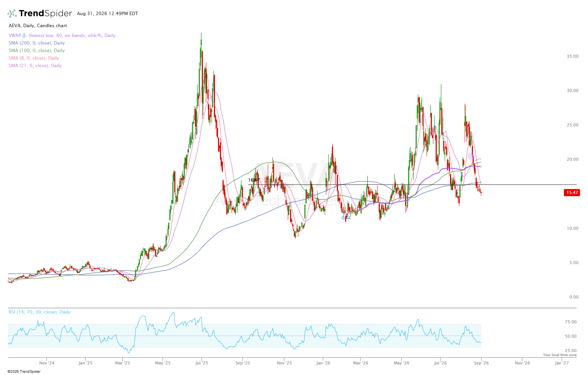Click the TrendSpider wordmark
Viewport: 588px width, 375px height.
tap(45, 14)
